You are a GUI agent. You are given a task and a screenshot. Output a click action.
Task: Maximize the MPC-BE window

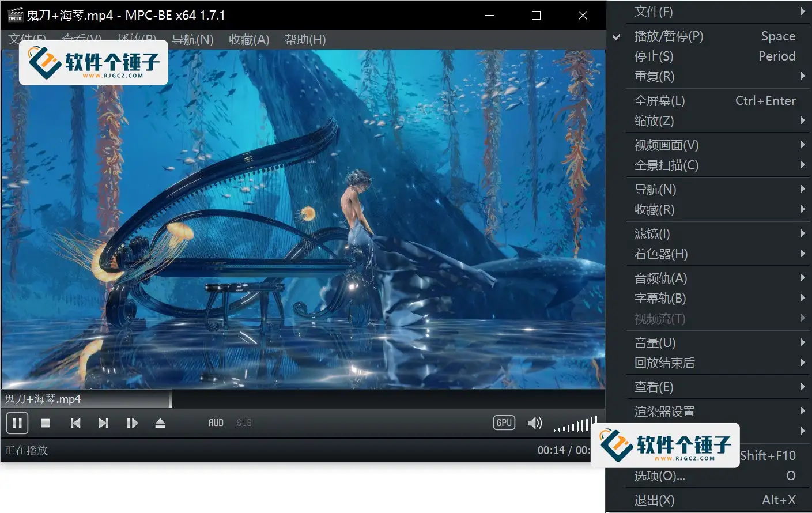(x=537, y=15)
